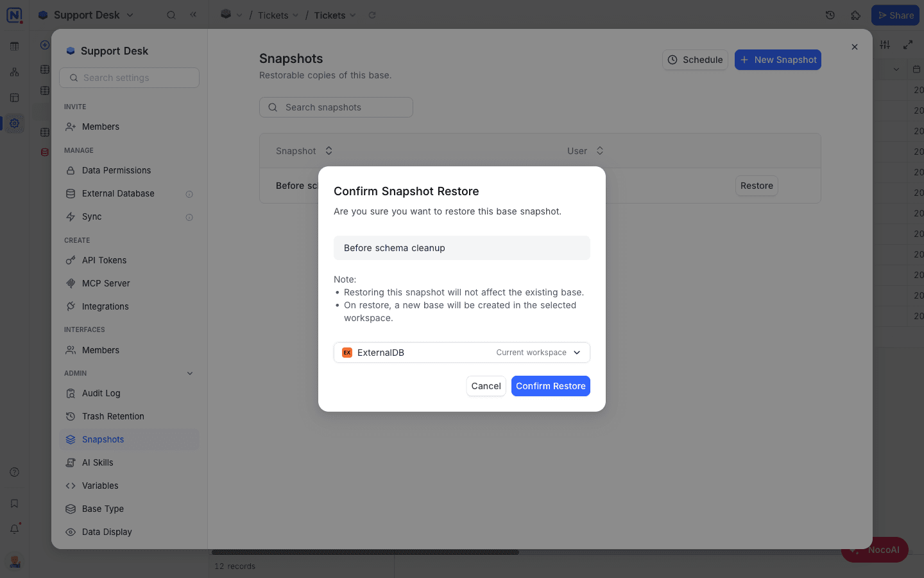Open MCP Server settings
The image size is (924, 578).
tap(129, 283)
